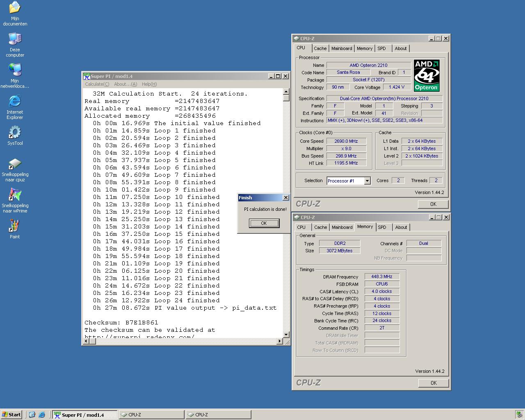This screenshot has width=525, height=420.
Task: Click Command Rate 2T value
Action: coord(382,328)
